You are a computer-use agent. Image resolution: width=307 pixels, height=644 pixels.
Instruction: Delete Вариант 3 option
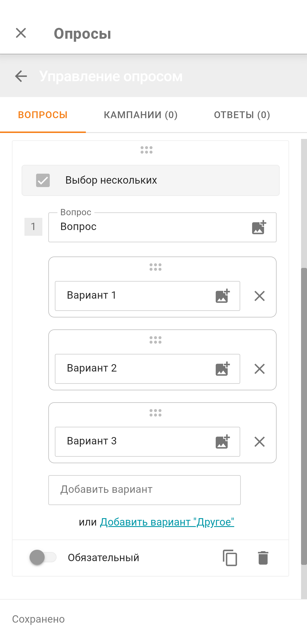coord(260,442)
